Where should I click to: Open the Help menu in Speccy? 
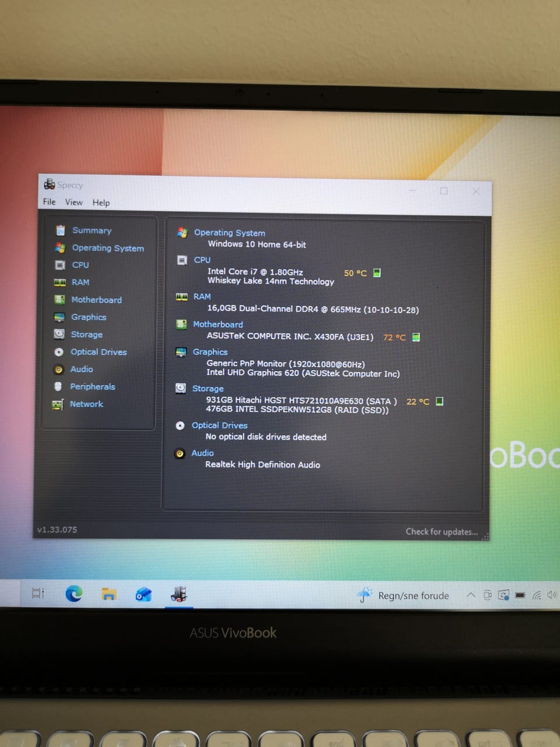tap(101, 203)
